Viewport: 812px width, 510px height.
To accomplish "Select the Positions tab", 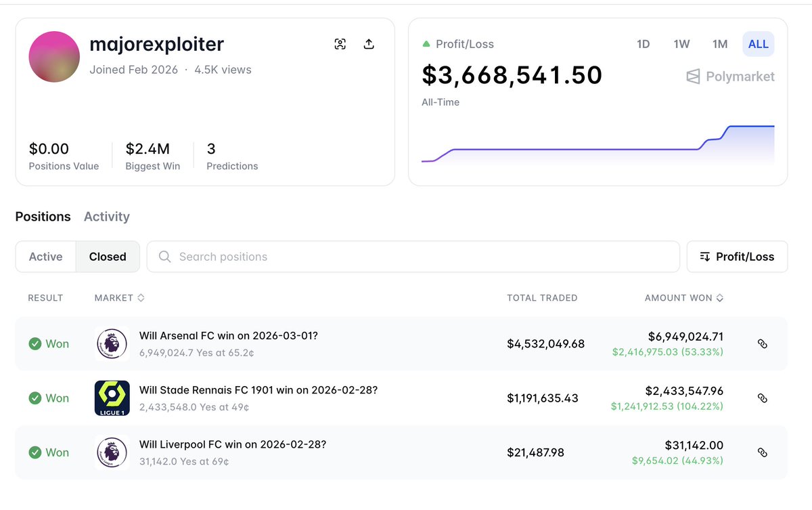I will [x=43, y=217].
